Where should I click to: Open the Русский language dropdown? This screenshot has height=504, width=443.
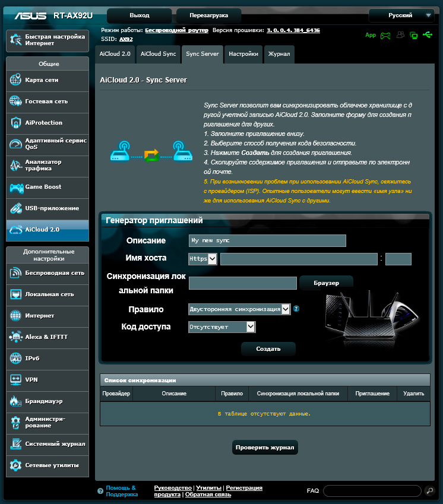tap(401, 15)
